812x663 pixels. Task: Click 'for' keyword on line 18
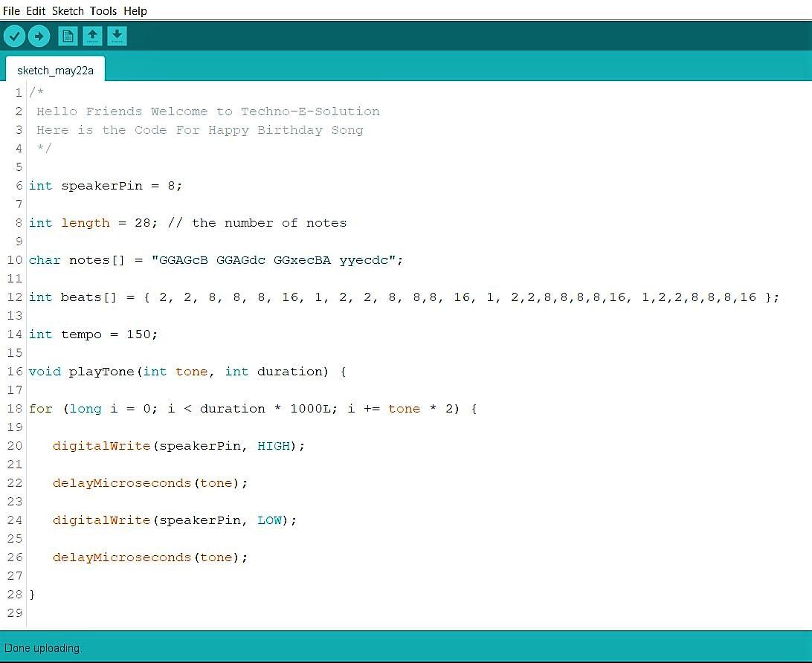40,409
